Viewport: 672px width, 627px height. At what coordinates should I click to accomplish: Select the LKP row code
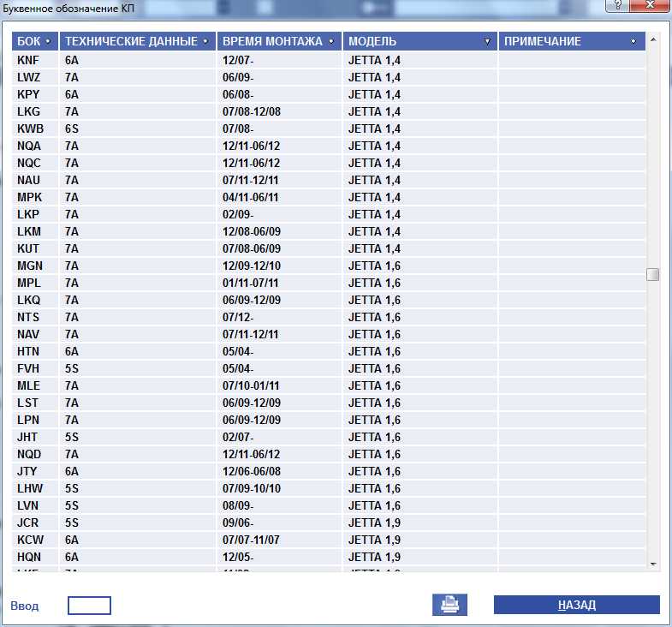28,214
